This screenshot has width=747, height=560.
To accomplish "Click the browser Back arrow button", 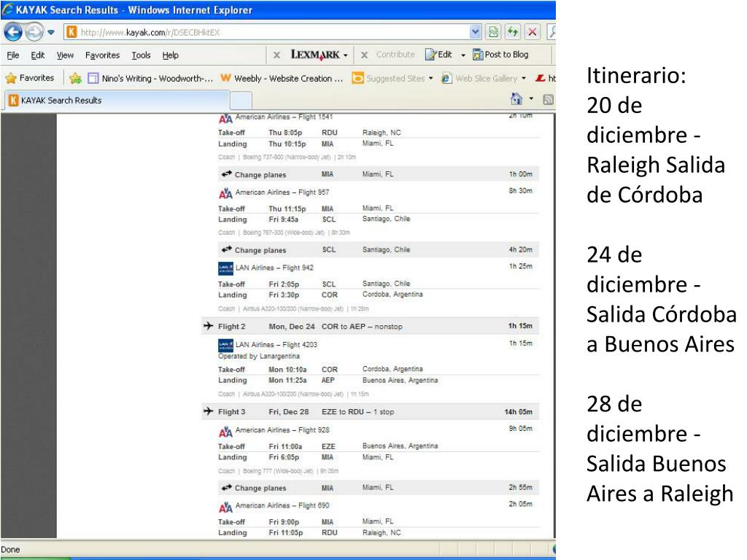I will [x=13, y=32].
